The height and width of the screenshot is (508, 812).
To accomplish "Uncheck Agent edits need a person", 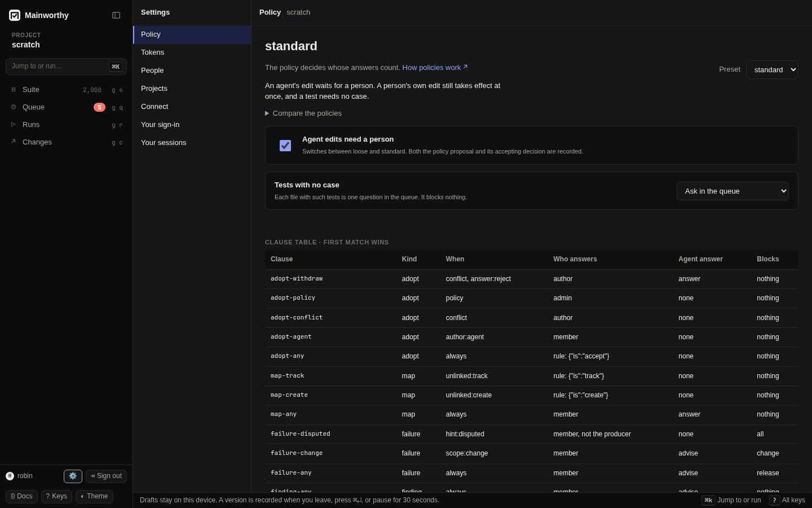I will (x=285, y=146).
